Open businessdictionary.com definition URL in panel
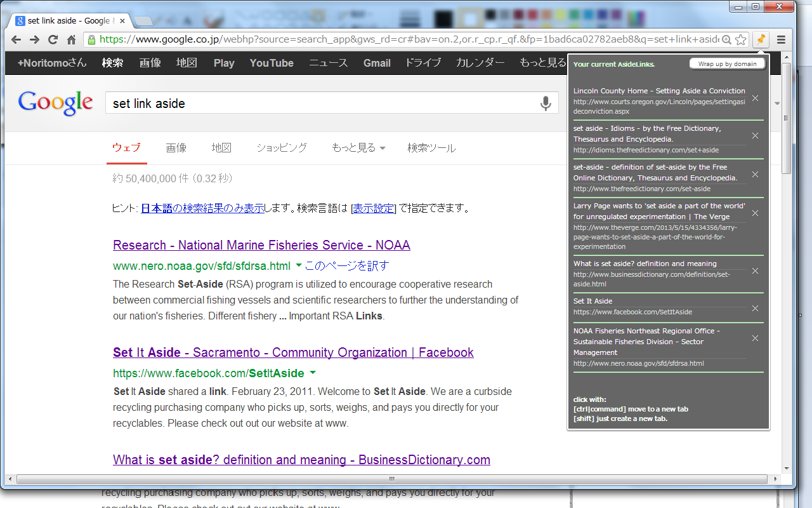This screenshot has width=812, height=508. click(652, 279)
